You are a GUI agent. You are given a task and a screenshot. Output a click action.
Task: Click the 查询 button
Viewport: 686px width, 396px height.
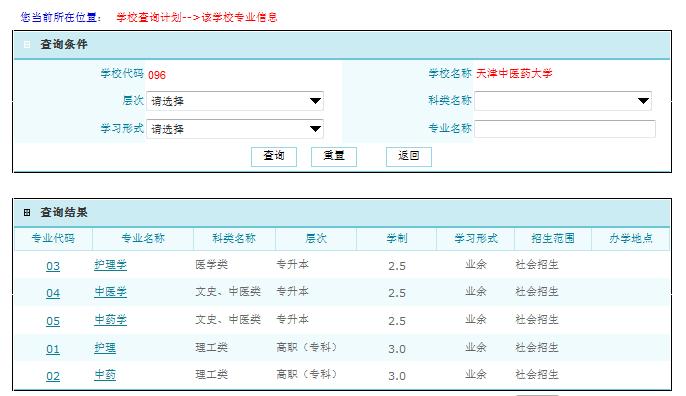coord(274,156)
